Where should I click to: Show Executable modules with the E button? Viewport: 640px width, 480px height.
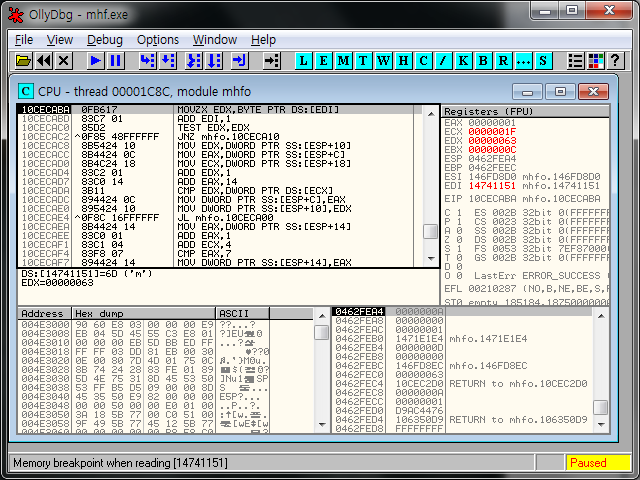point(324,61)
